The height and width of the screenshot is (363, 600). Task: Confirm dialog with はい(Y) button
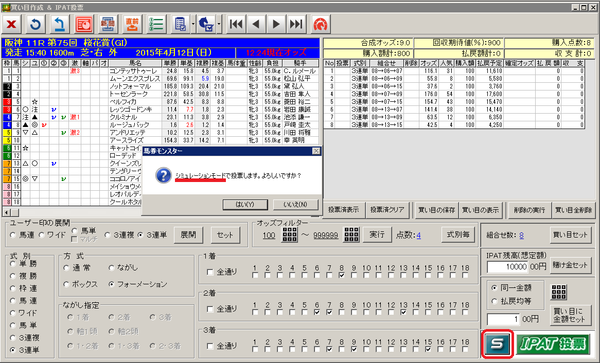pos(245,205)
